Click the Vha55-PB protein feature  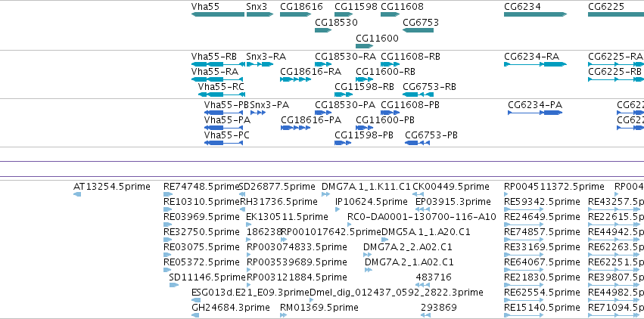[x=223, y=113]
